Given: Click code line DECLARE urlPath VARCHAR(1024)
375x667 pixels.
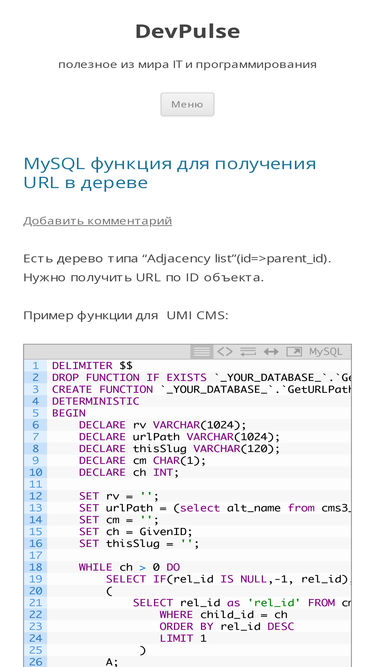Looking at the screenshot, I should click(x=179, y=437).
